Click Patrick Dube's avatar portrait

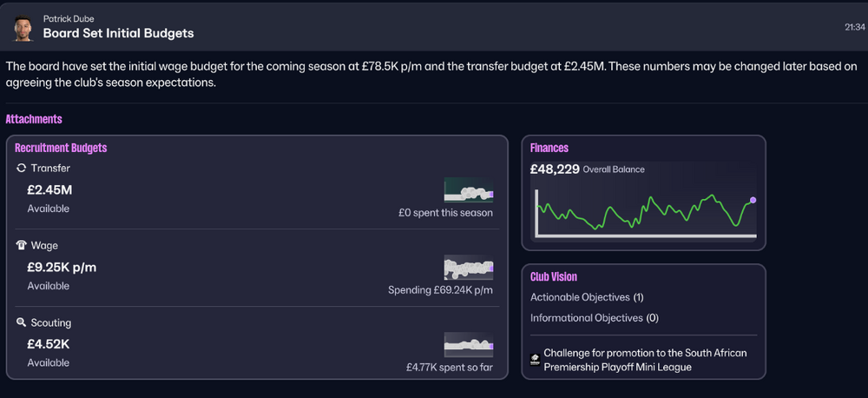pos(23,28)
